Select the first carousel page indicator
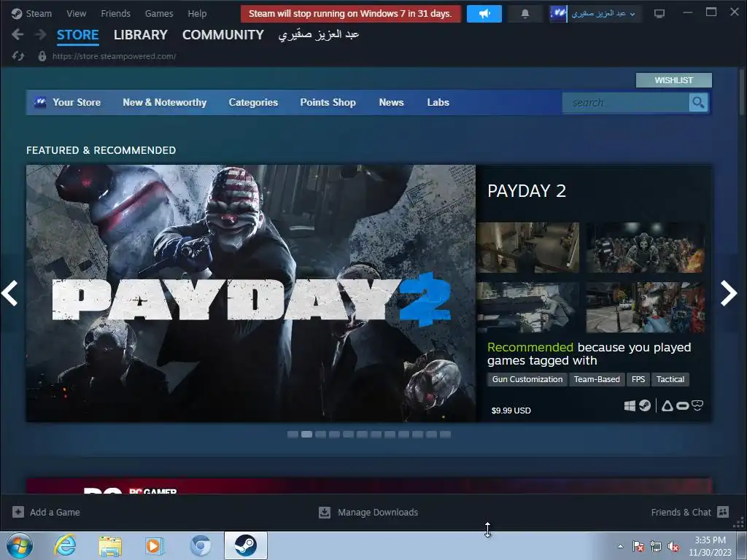Viewport: 747px width, 560px height. [x=293, y=435]
